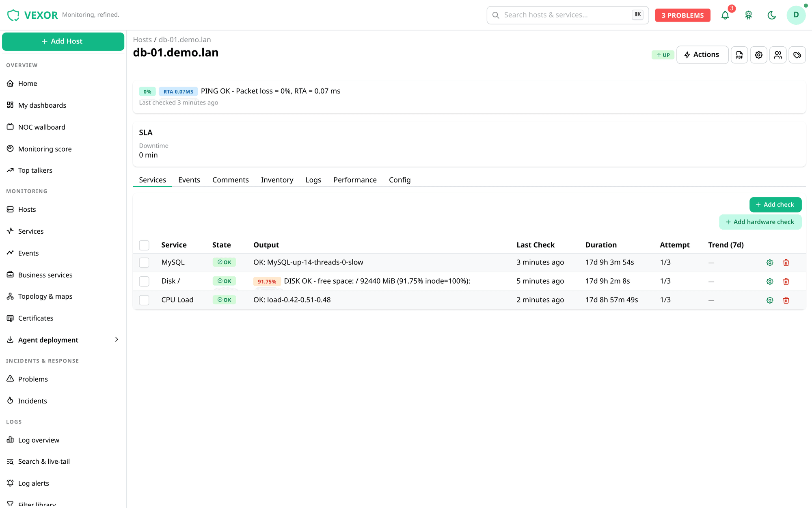Check the Disk / row checkbox
The image size is (812, 508).
pos(144,281)
